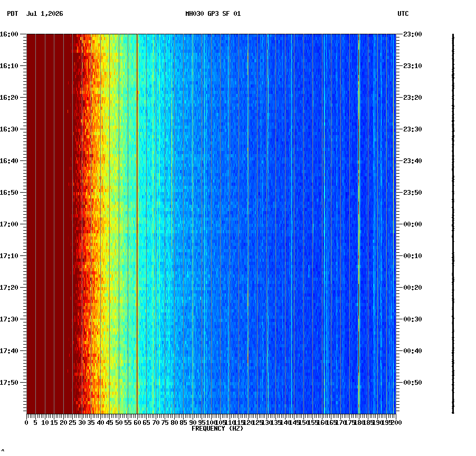Click the 17:30 PDT time label
Image resolution: width=476 pixels, height=456 pixels.
(x=9, y=319)
